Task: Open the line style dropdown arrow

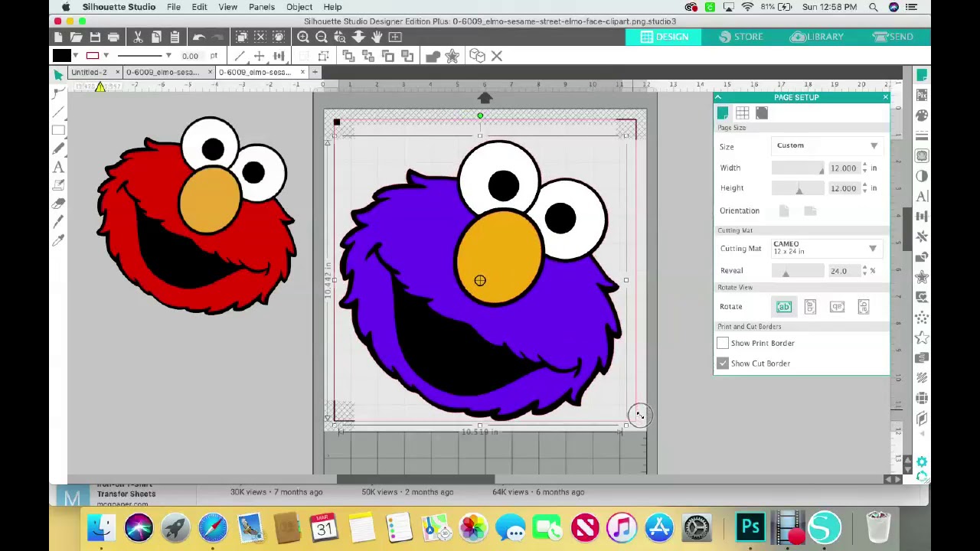Action: click(168, 56)
